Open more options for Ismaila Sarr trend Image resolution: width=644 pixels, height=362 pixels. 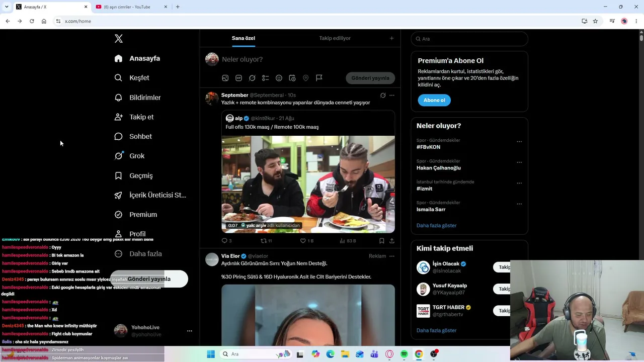coord(519,204)
